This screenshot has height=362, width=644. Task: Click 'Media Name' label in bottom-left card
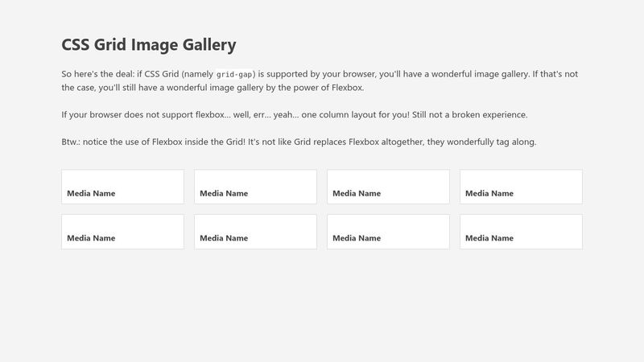91,238
